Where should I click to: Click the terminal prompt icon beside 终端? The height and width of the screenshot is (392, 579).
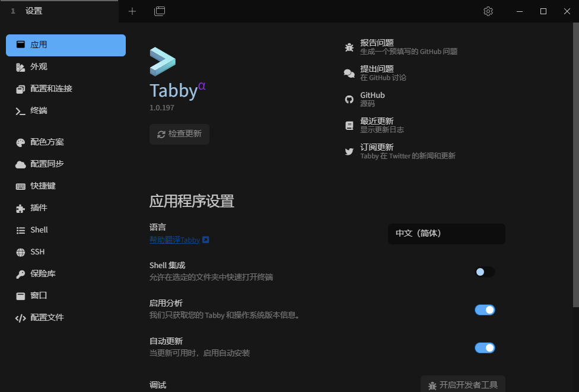[21, 111]
